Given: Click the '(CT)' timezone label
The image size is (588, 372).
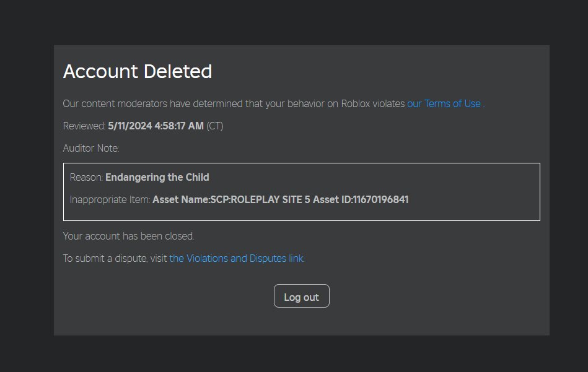Looking at the screenshot, I should click(x=215, y=126).
